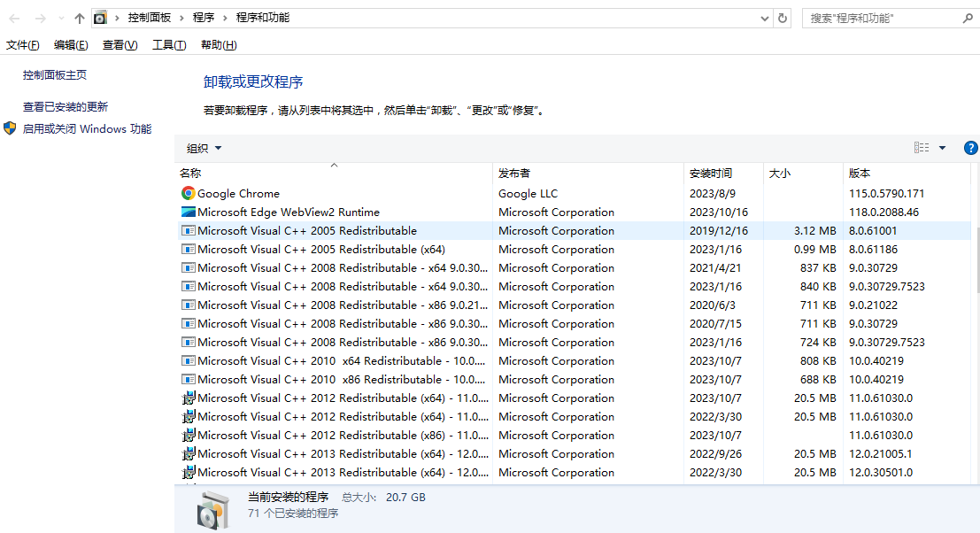The width and height of the screenshot is (980, 533).
Task: Select Visual C++ 2005 Redistributable (x64) name
Action: [321, 250]
